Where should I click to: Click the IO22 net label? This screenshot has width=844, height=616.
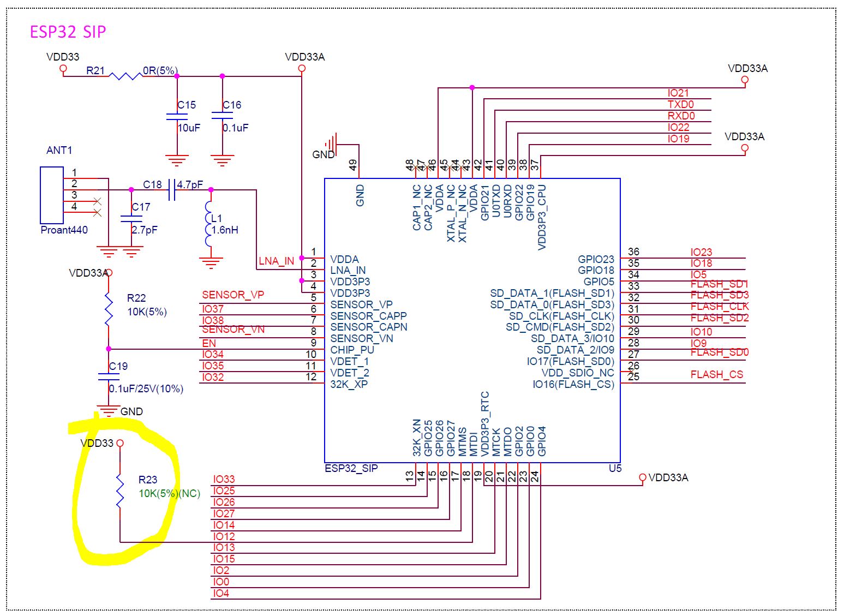pyautogui.click(x=679, y=128)
